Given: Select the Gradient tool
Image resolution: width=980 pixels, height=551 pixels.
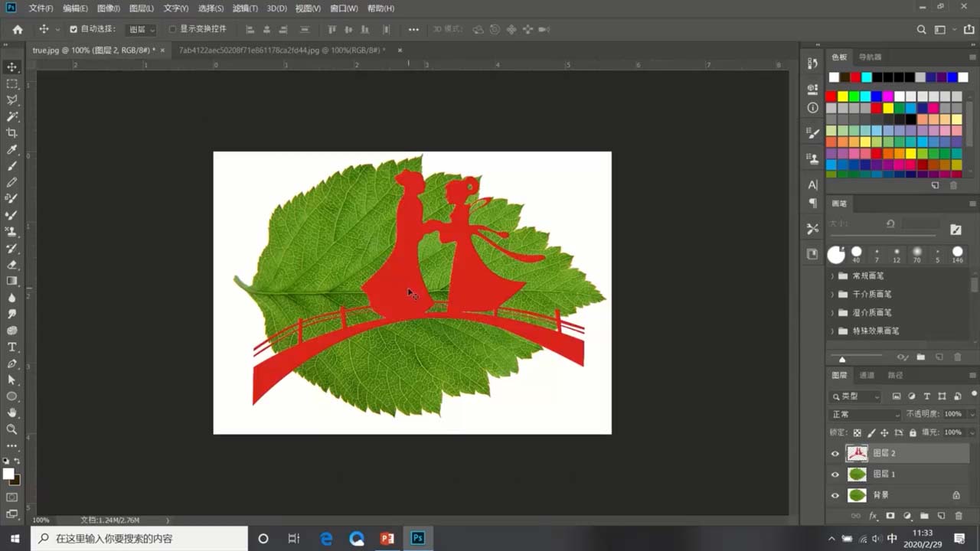Looking at the screenshot, I should pyautogui.click(x=12, y=281).
